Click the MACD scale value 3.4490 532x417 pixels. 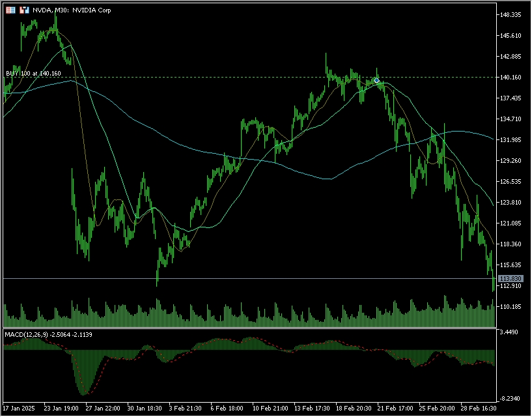[509, 332]
